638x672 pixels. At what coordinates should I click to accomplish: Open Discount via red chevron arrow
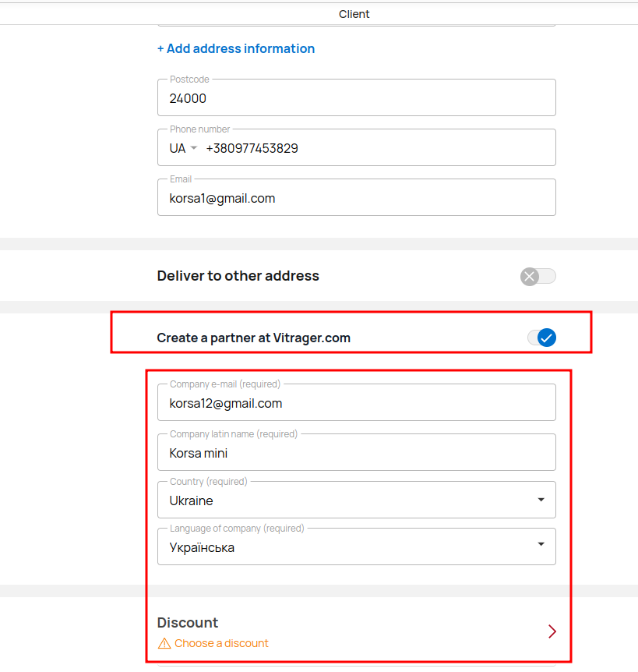(x=552, y=631)
